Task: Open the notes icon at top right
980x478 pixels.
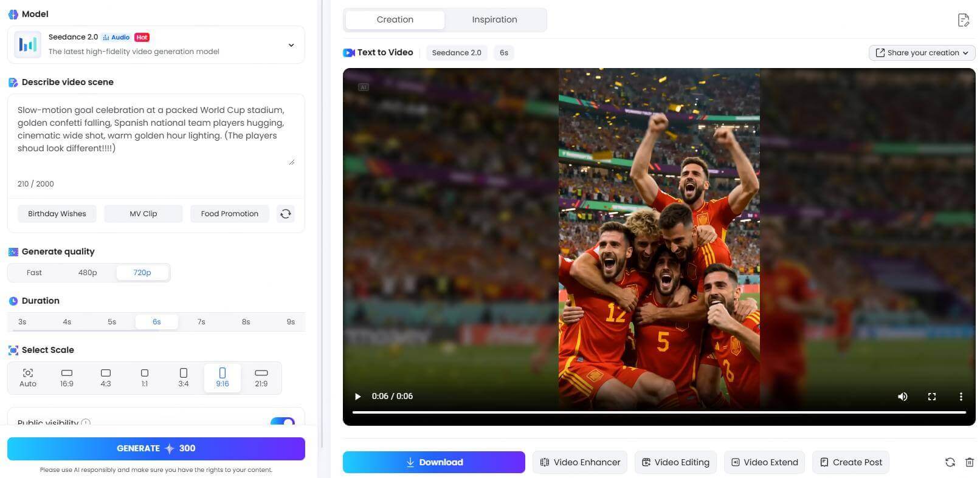Action: [x=963, y=20]
